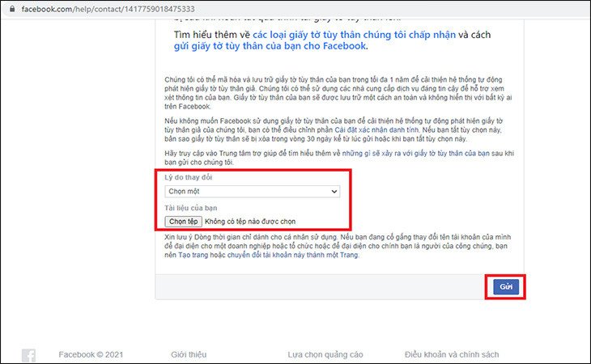The height and width of the screenshot is (364, 591).
Task: Open link 'gửi giấy tờ tùy thân của bạn cho Facebook'
Action: [x=270, y=47]
